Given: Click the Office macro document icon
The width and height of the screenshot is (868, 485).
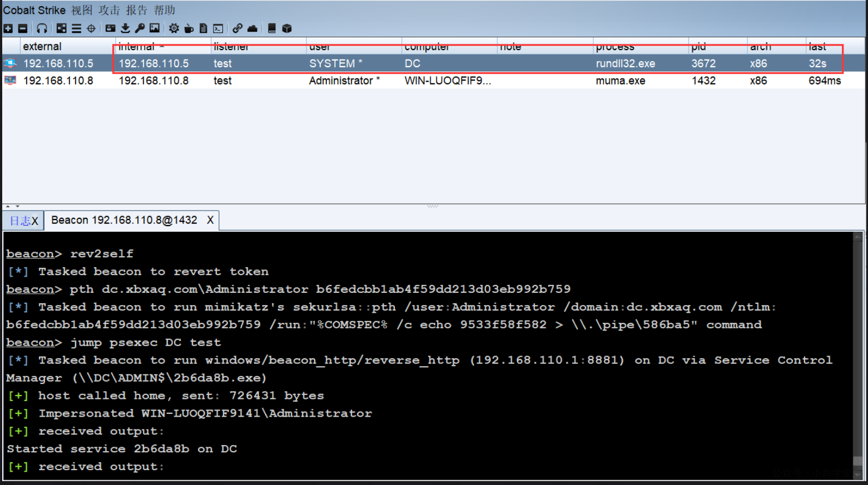Looking at the screenshot, I should coord(204,28).
